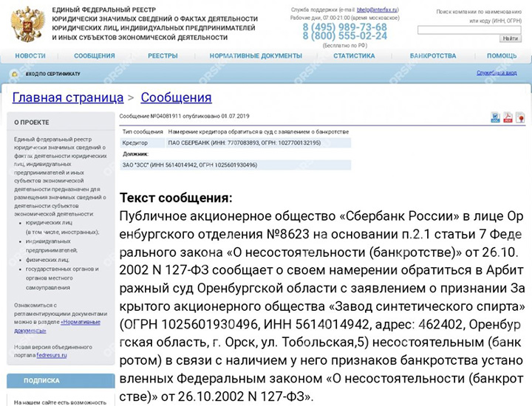Go to Главная страница breadcrumb

(x=68, y=97)
